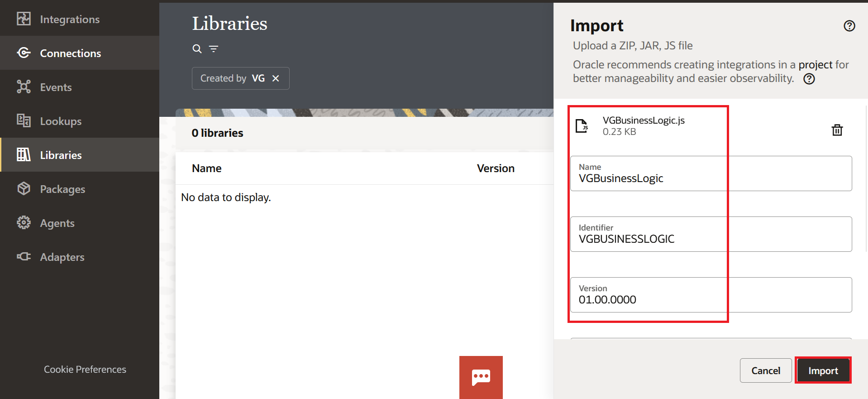
Task: Open the red chat assistant button
Action: tap(481, 377)
